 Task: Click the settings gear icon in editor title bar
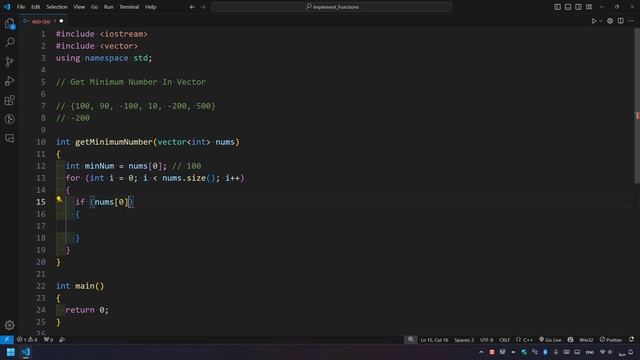tap(610, 21)
